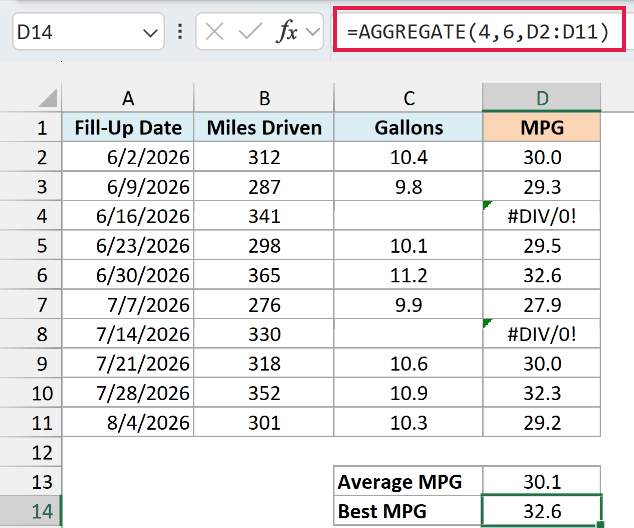Click the Insert Function fx icon
Viewport: 634px width, 528px height.
tap(287, 31)
